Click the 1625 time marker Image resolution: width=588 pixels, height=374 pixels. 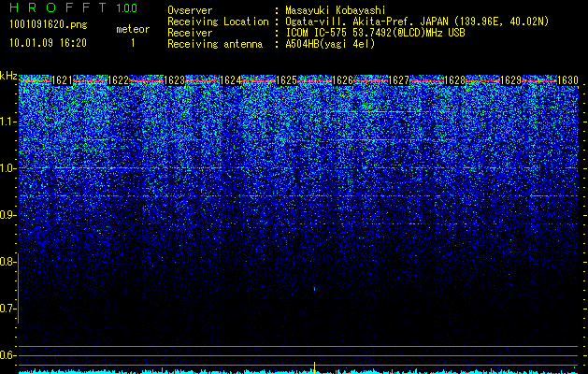(x=286, y=80)
